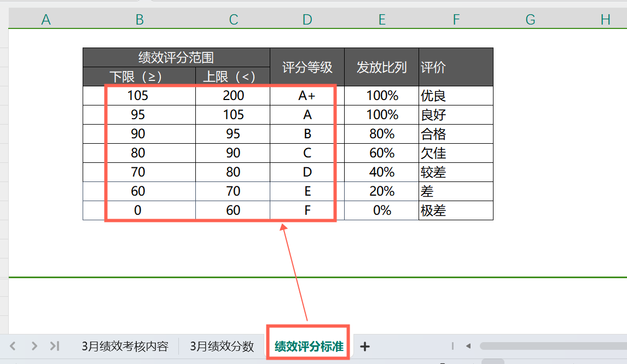Select the 差 evaluation cell in E-grade row
Viewport: 627px width, 364px height.
(x=456, y=191)
